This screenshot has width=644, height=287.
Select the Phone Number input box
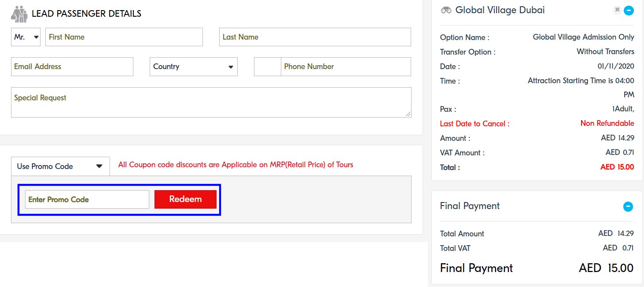click(346, 67)
